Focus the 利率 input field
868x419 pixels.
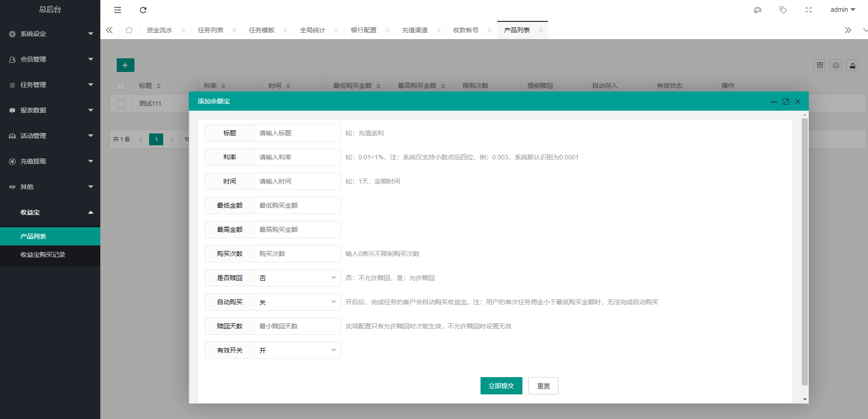297,157
